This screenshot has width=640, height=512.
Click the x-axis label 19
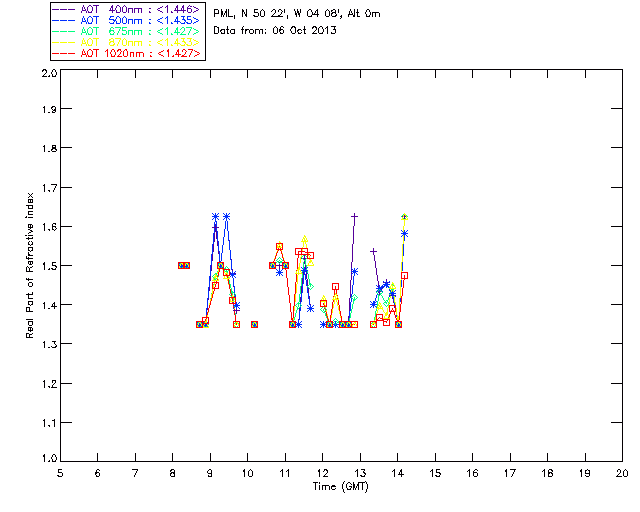pos(585,473)
